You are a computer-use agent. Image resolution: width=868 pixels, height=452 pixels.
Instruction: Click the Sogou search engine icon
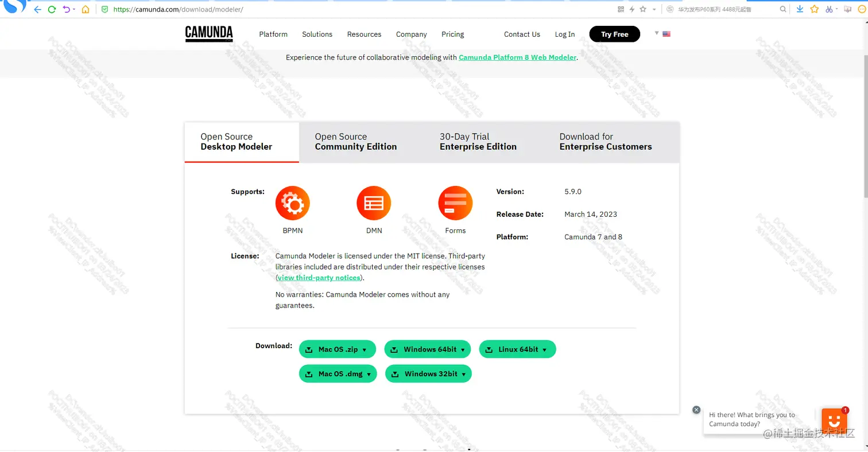coord(670,9)
